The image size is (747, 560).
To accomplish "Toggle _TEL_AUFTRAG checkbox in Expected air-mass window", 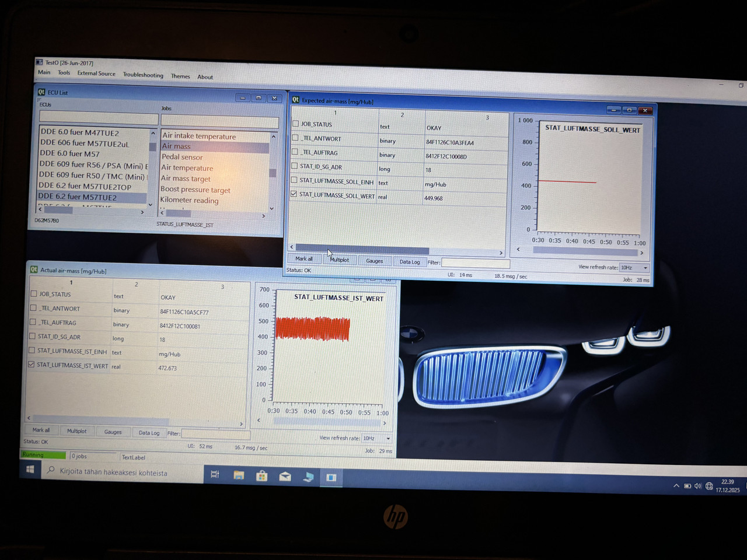I will [295, 152].
